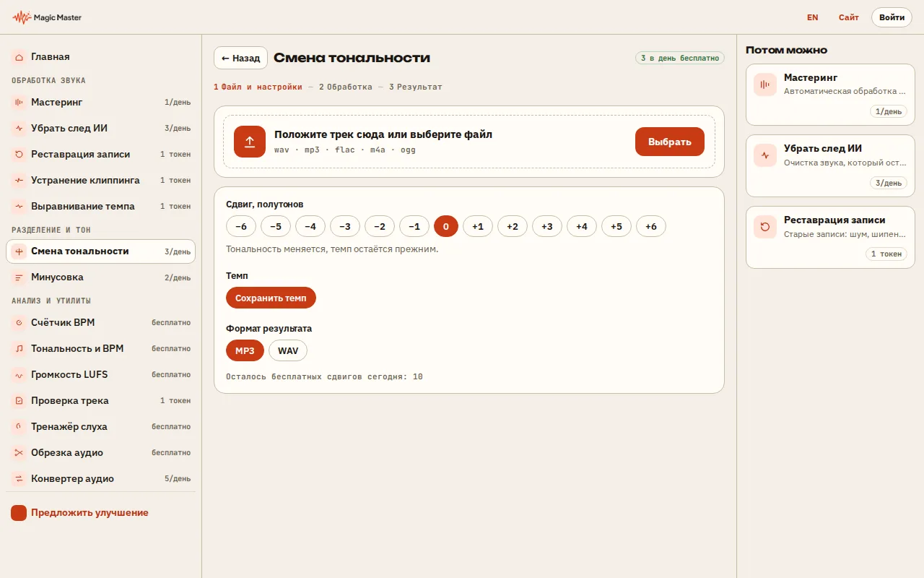Click the Минусовка icon in sidebar

[19, 277]
